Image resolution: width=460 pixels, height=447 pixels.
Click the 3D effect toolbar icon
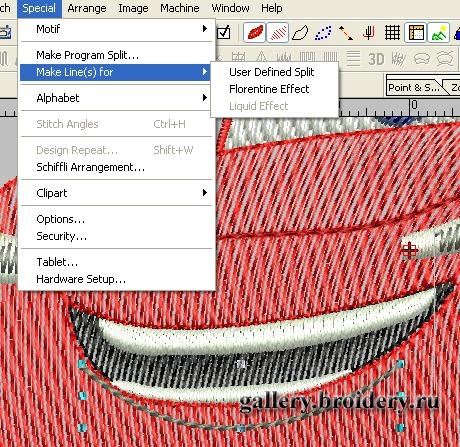376,59
